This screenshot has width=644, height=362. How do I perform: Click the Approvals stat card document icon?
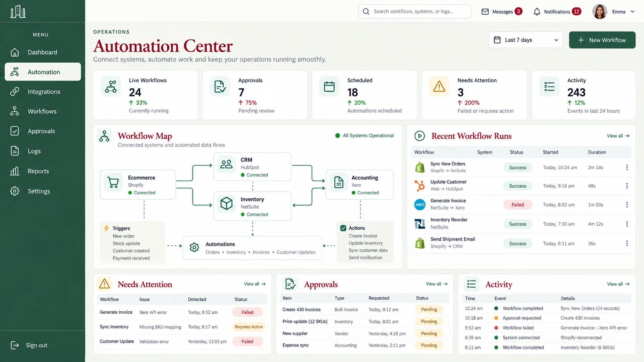tap(220, 87)
